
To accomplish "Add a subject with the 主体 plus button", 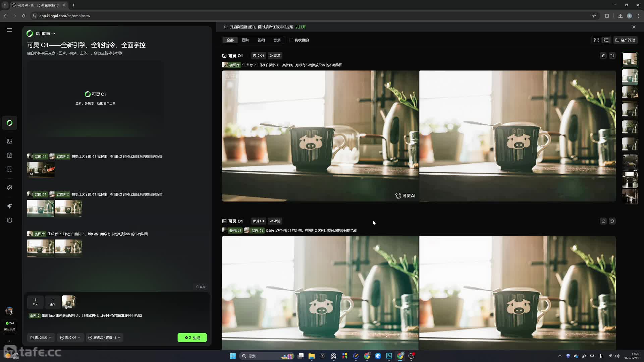I will point(53,302).
